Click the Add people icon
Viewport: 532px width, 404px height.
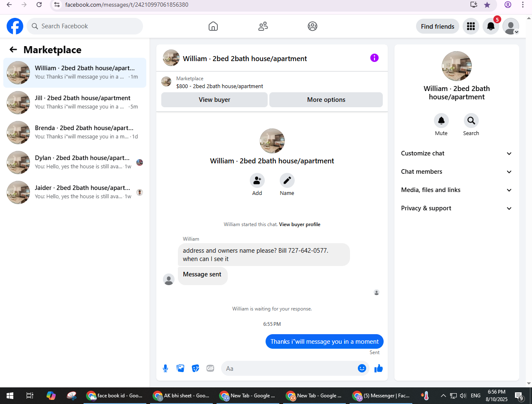[257, 180]
